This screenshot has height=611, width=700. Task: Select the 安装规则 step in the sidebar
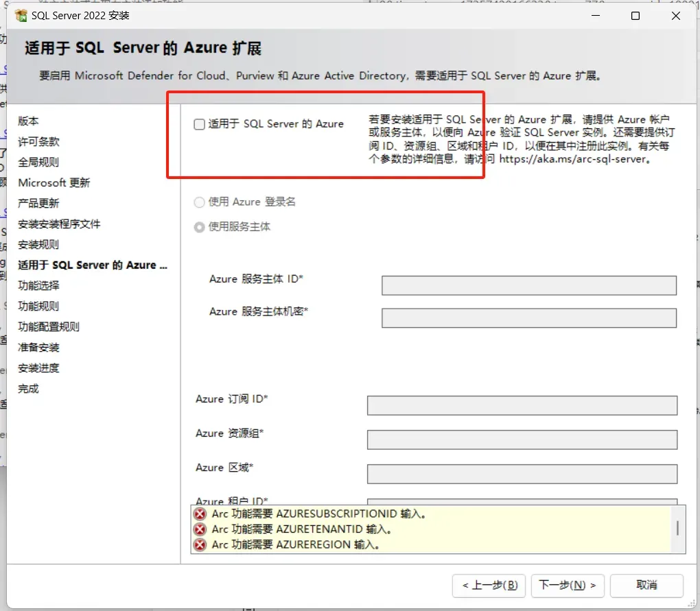point(38,245)
